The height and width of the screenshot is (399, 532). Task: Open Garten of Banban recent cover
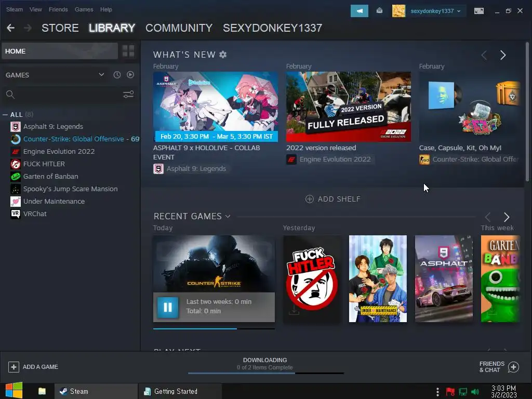coord(500,278)
